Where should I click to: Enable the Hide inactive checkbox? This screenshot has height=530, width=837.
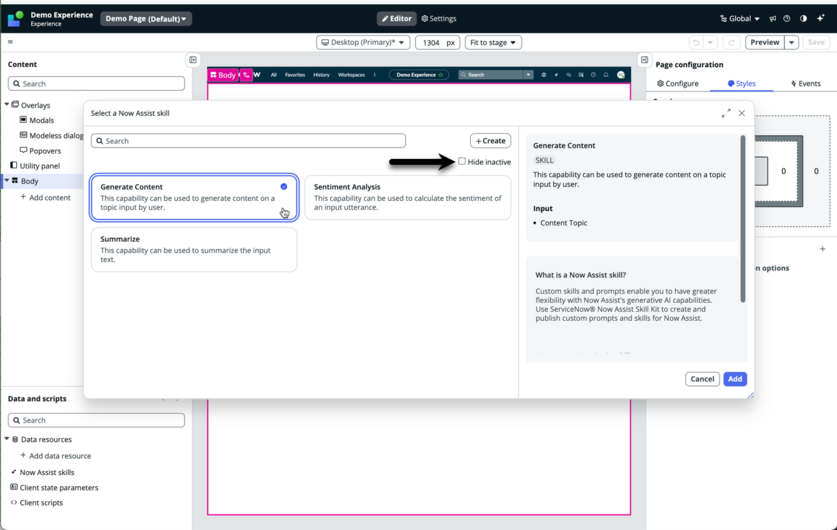pos(462,161)
